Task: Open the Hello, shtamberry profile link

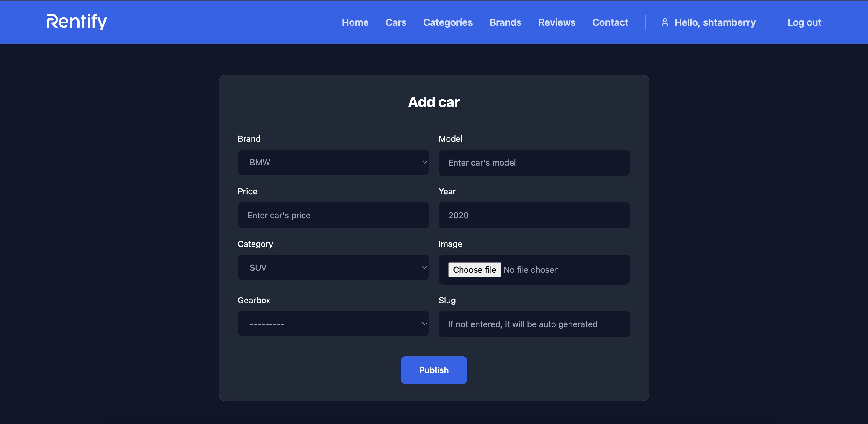Action: (715, 22)
